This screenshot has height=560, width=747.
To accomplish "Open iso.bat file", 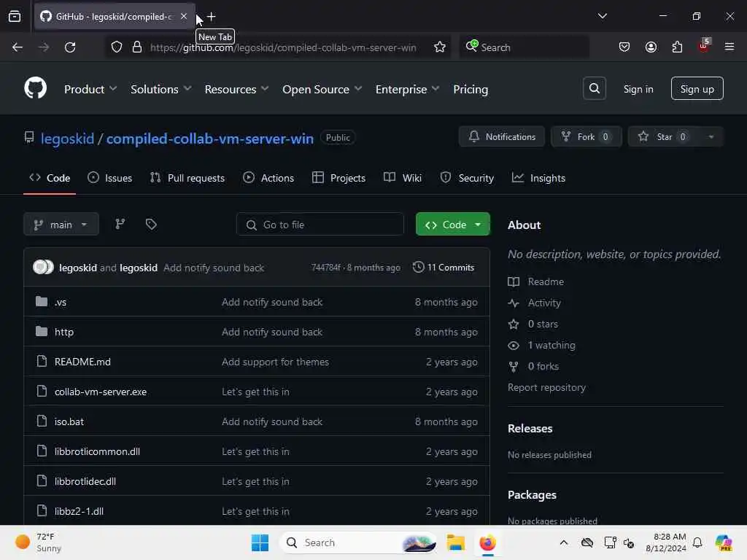I will point(69,422).
